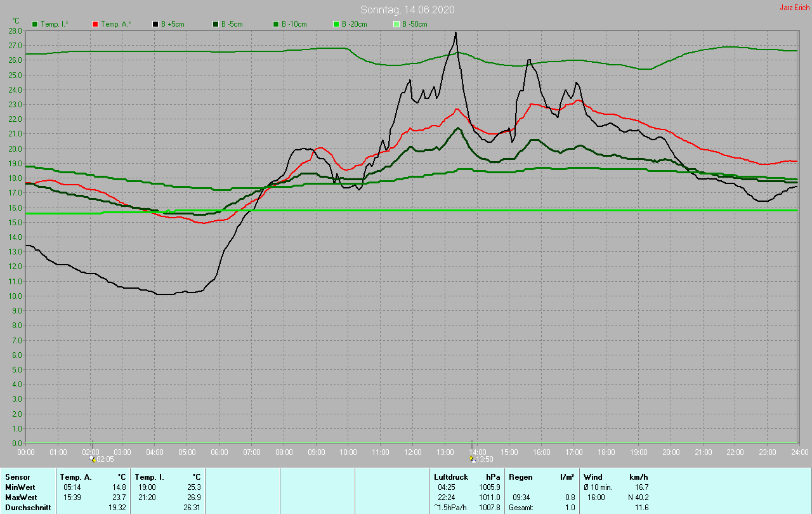Click the Temp. I. green legend swatch
Viewport: 812px width, 514px height.
(x=35, y=24)
